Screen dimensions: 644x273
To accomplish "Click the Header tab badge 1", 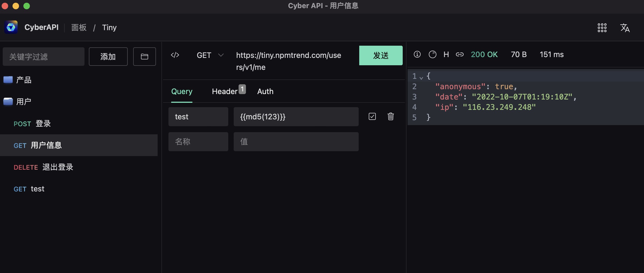I will [242, 89].
